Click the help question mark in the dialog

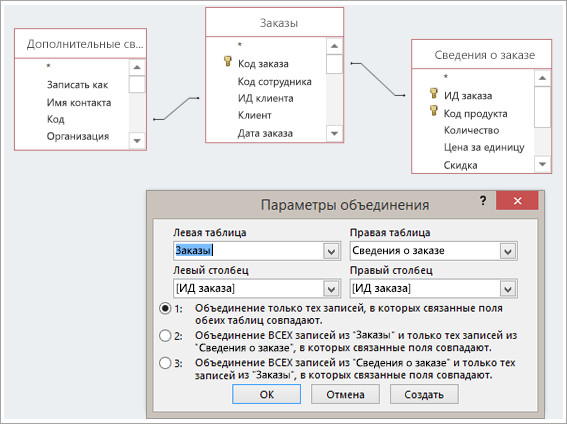[483, 201]
